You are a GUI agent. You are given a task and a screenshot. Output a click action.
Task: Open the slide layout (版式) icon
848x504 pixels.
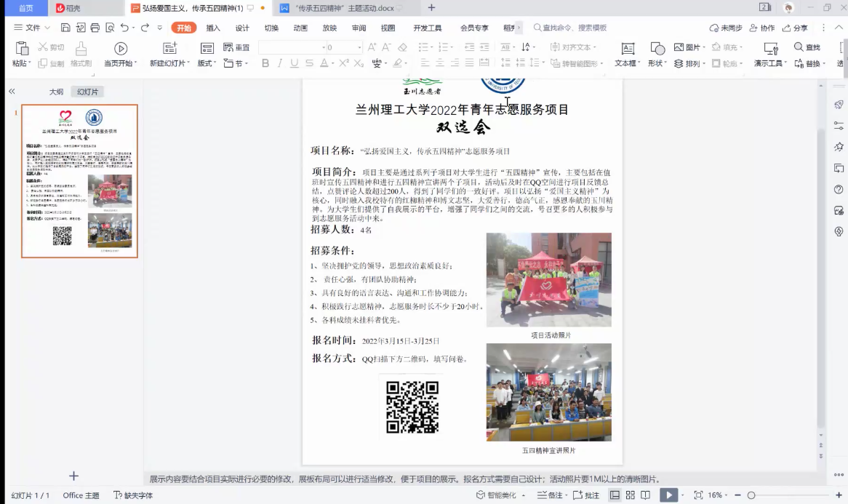[207, 49]
